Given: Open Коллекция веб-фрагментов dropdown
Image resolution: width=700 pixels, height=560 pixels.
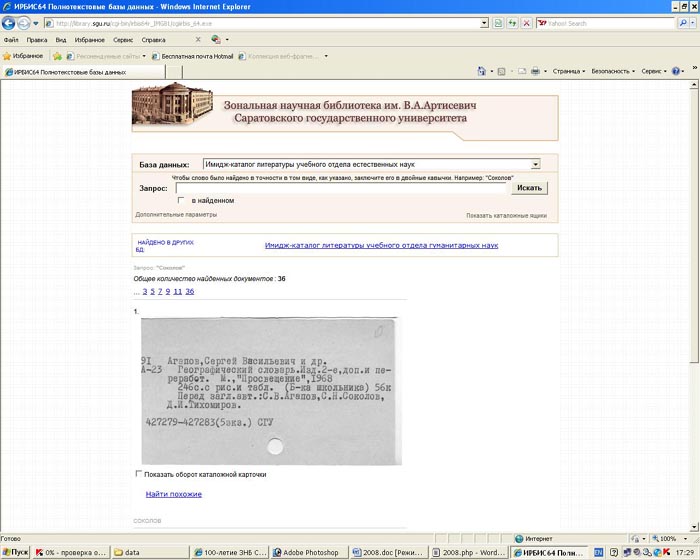Looking at the screenshot, I should coord(283,56).
